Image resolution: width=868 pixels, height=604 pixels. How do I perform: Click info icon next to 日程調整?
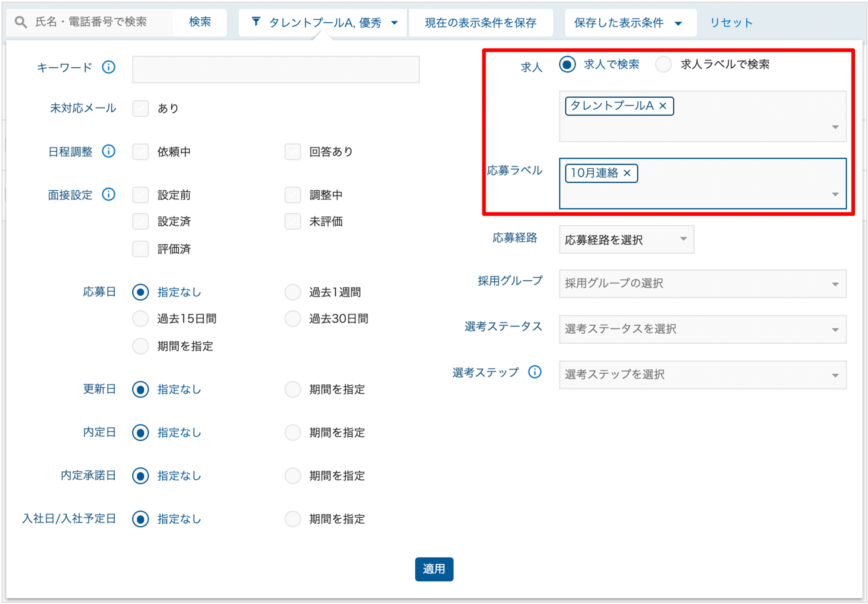109,151
